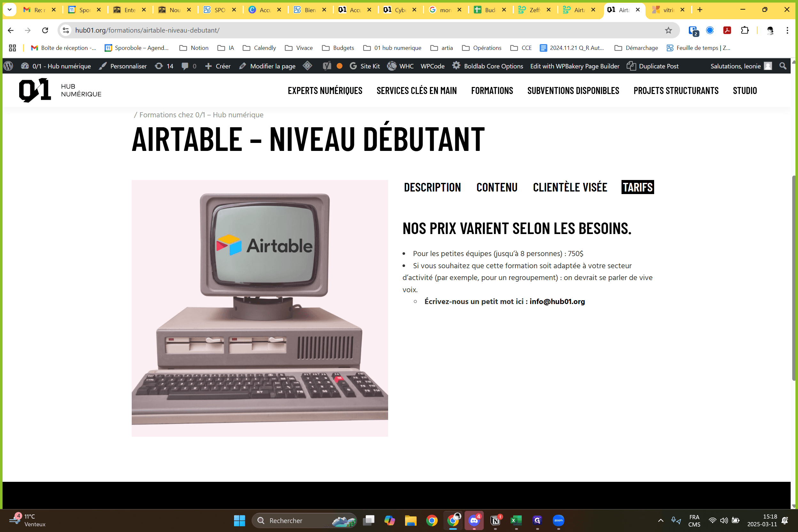This screenshot has width=798, height=532.
Task: Open Boldlab Core Options
Action: click(x=488, y=66)
